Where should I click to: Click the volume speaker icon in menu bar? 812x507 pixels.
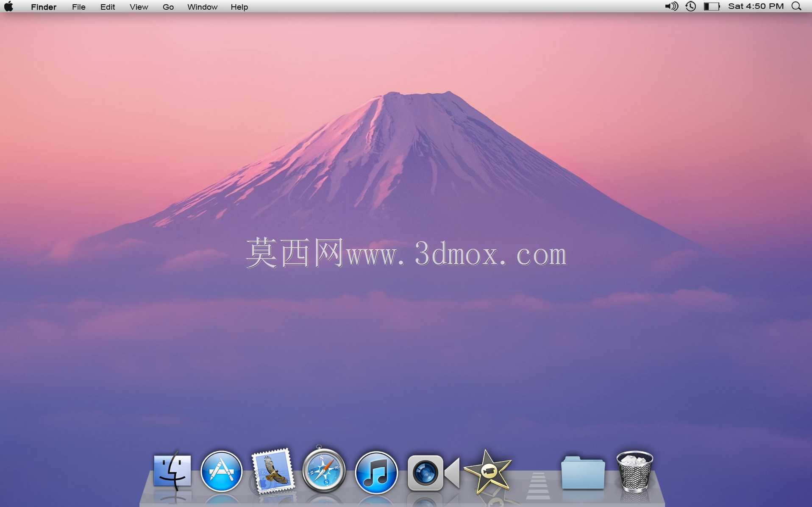coord(671,6)
